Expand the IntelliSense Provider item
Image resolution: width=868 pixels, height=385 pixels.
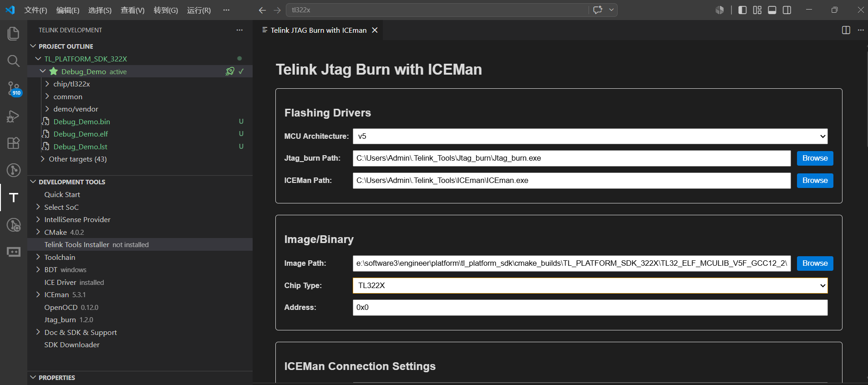point(38,219)
